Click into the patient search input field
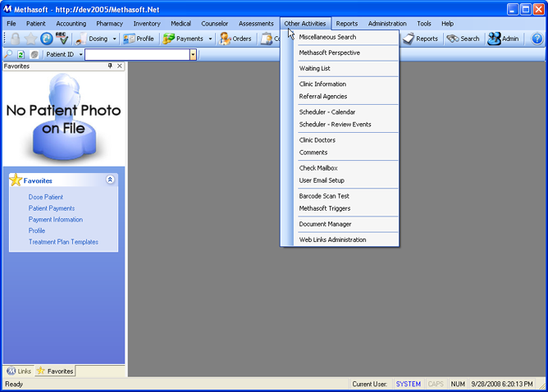Image resolution: width=548 pixels, height=392 pixels. coord(137,54)
